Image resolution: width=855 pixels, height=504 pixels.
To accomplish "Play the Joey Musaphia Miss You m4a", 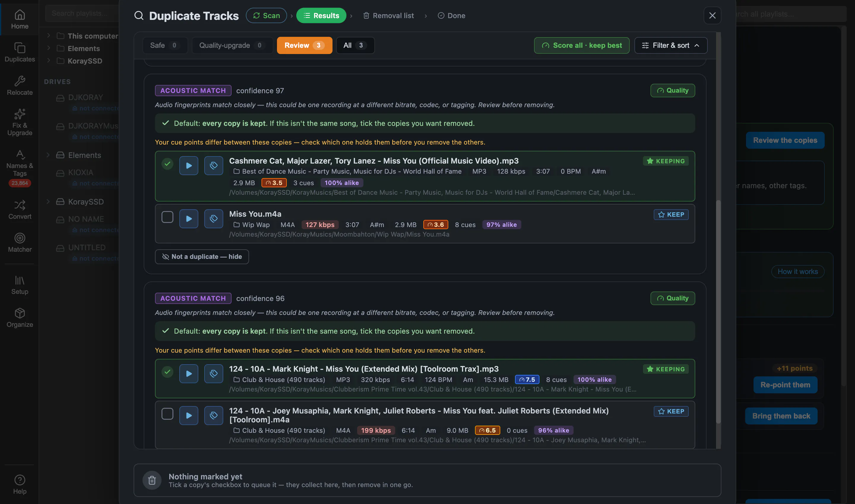I will click(x=189, y=415).
